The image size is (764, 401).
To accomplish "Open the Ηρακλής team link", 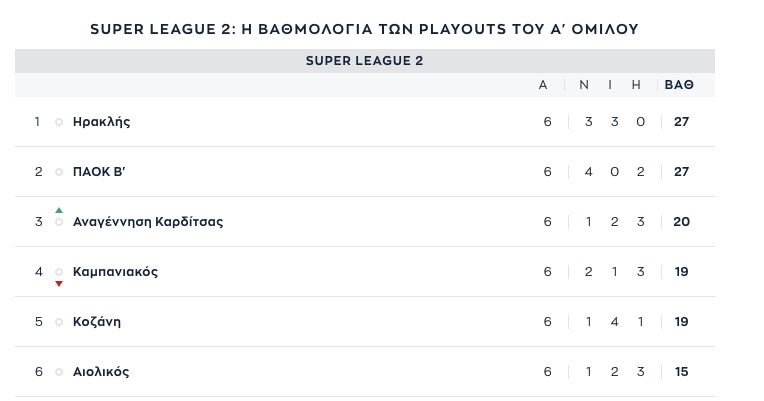I will coord(101,122).
